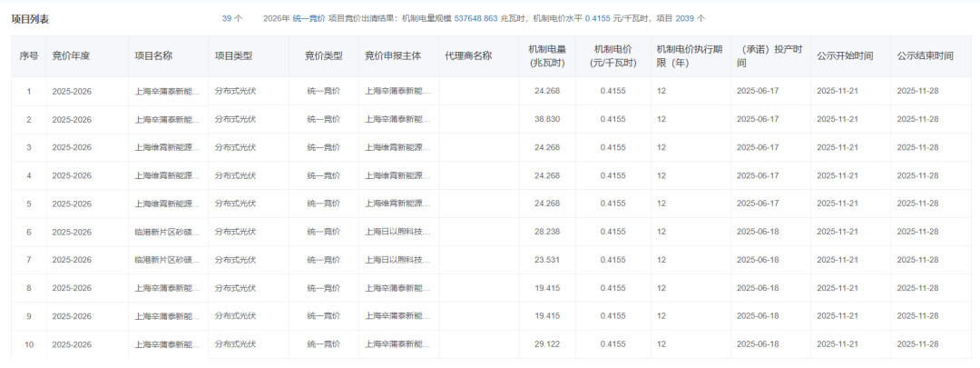Click the 23.531 volume cell in row 7
Viewport: 980px width, 368px height.
pos(547,260)
